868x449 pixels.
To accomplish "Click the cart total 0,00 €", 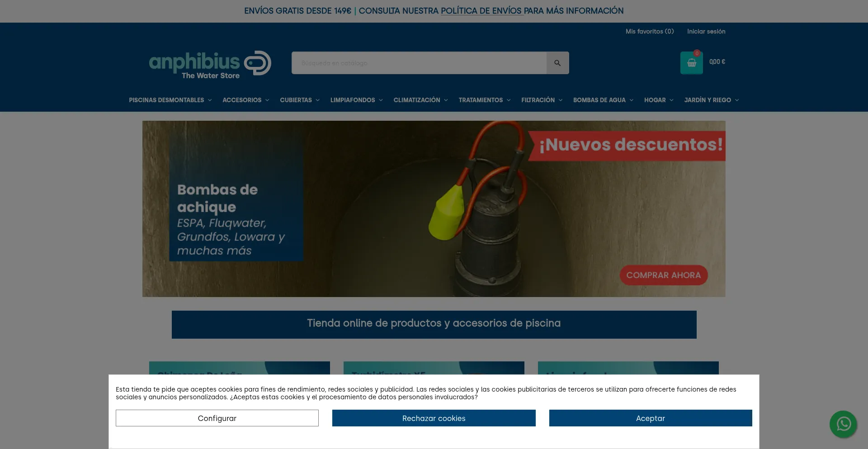I will coord(717,62).
